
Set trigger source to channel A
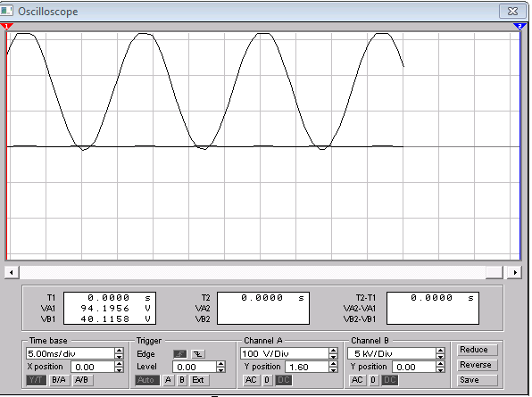169,380
